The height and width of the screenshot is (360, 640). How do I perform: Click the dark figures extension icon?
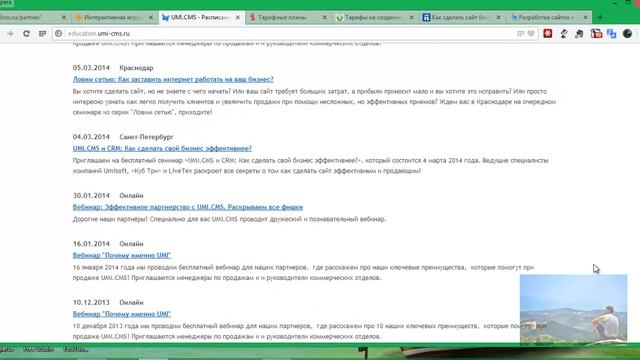click(579, 33)
